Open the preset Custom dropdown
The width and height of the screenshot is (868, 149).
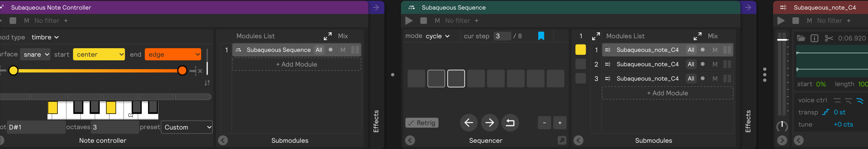(x=187, y=127)
